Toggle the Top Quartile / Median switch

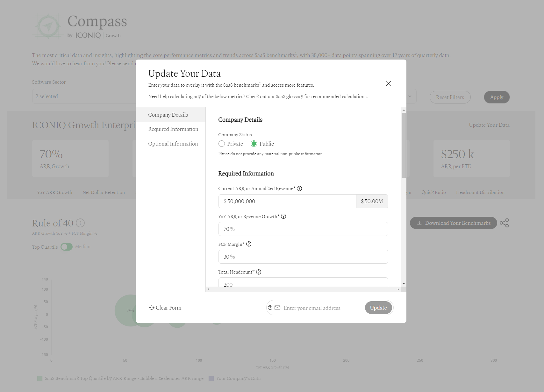tap(67, 247)
